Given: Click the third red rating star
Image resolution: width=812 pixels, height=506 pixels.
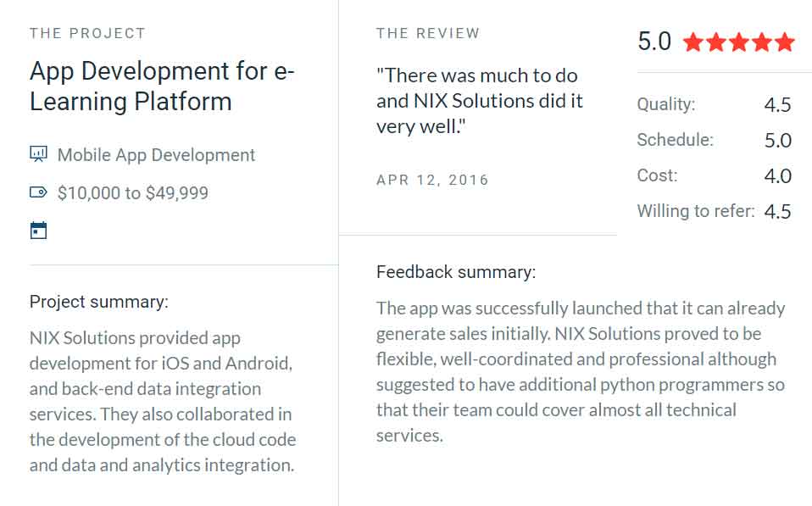Looking at the screenshot, I should (739, 42).
